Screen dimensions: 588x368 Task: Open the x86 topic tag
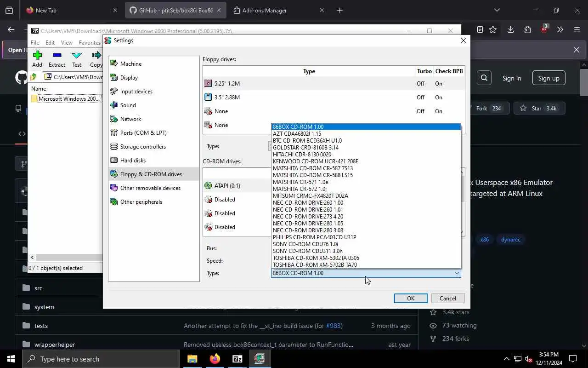pos(485,240)
